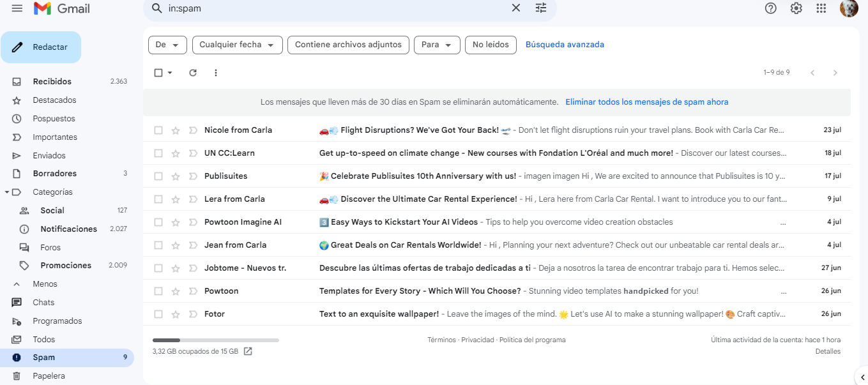Star the UN CC:Learn email

176,153
